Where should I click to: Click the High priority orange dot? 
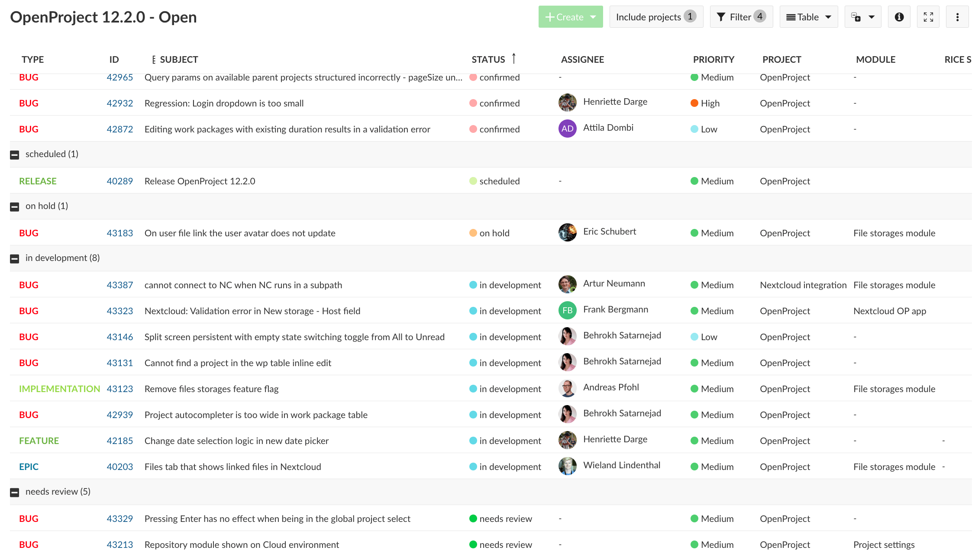tap(694, 103)
